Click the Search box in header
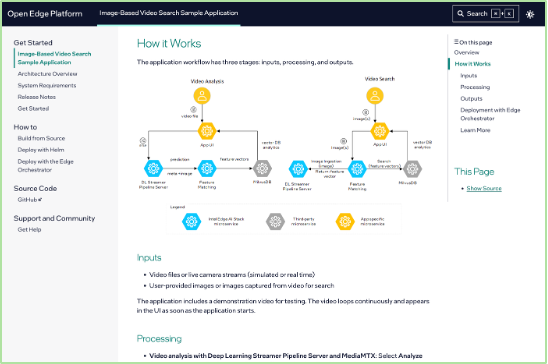The image size is (548, 364). tap(485, 14)
